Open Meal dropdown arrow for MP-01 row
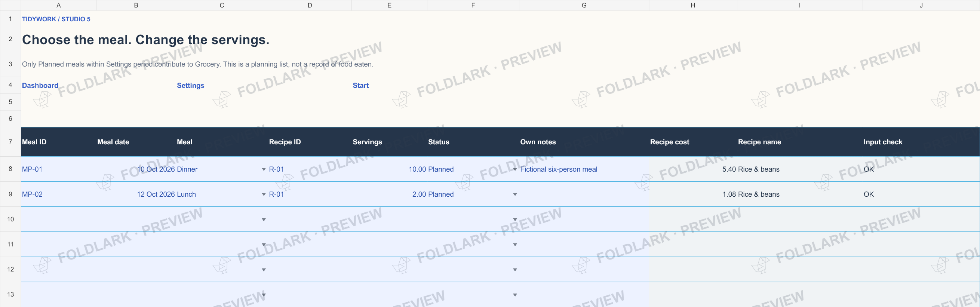Image resolution: width=980 pixels, height=307 pixels. point(264,169)
